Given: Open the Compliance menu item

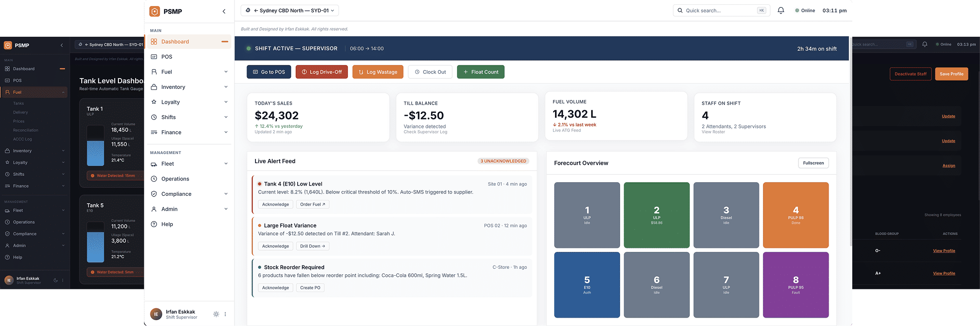Looking at the screenshot, I should pyautogui.click(x=176, y=194).
